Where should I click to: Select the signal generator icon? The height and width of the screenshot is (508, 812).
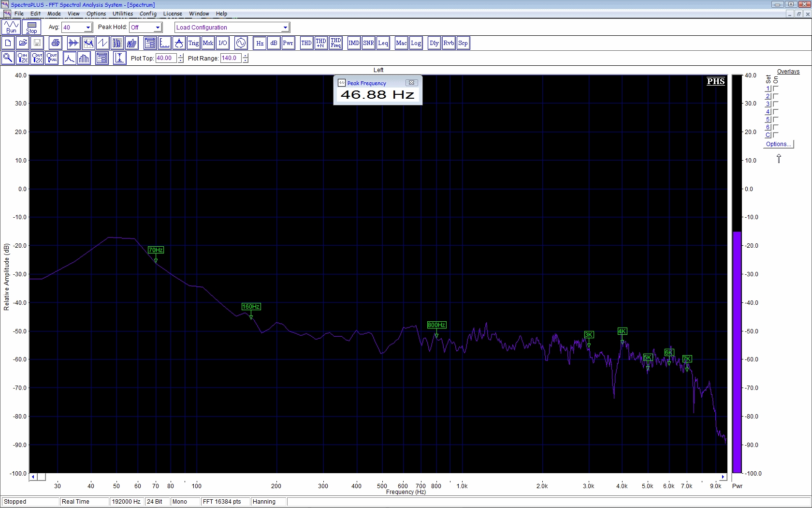click(241, 43)
